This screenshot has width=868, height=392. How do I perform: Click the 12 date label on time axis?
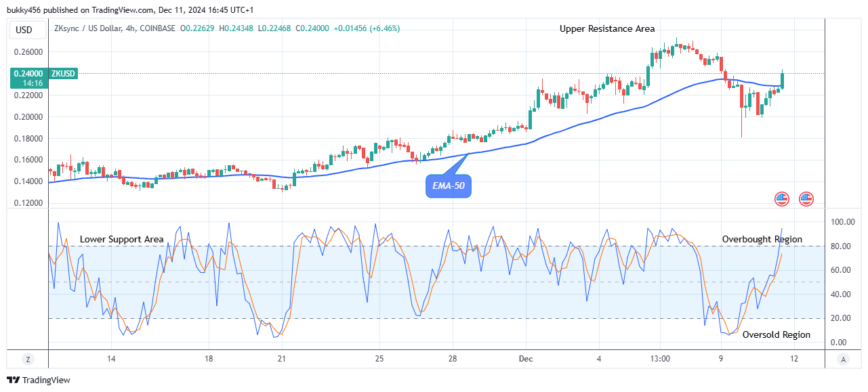pos(793,358)
